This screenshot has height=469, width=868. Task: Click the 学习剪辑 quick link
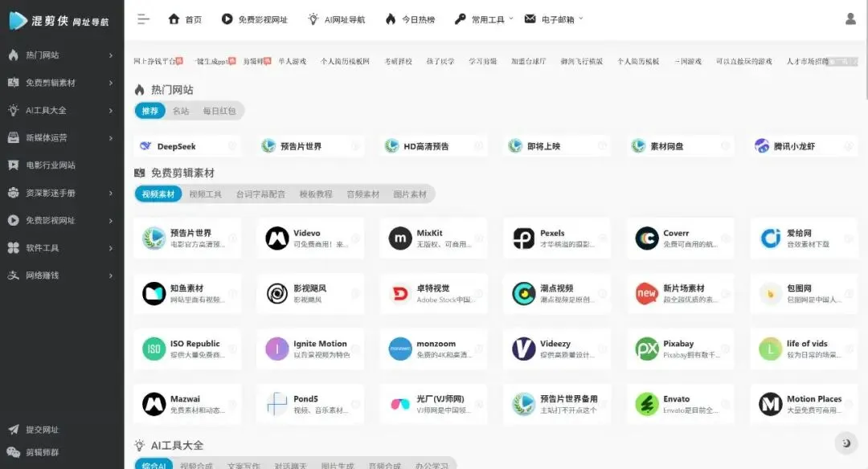(x=483, y=61)
